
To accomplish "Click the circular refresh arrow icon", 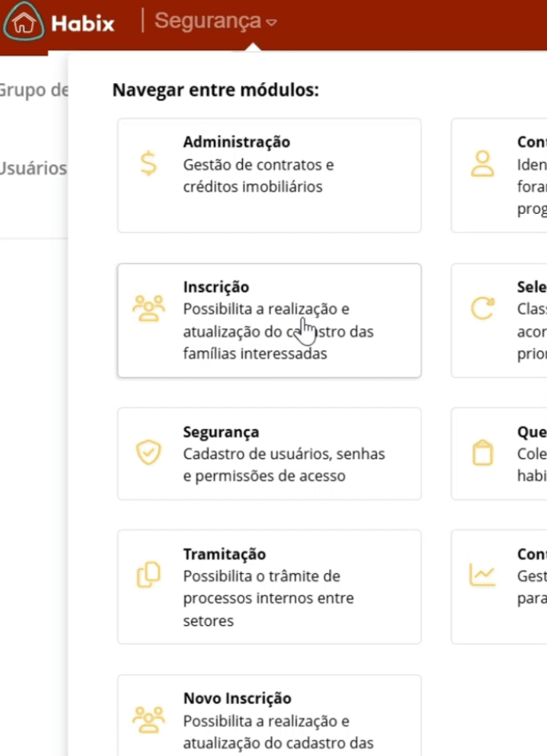I will coord(483,308).
